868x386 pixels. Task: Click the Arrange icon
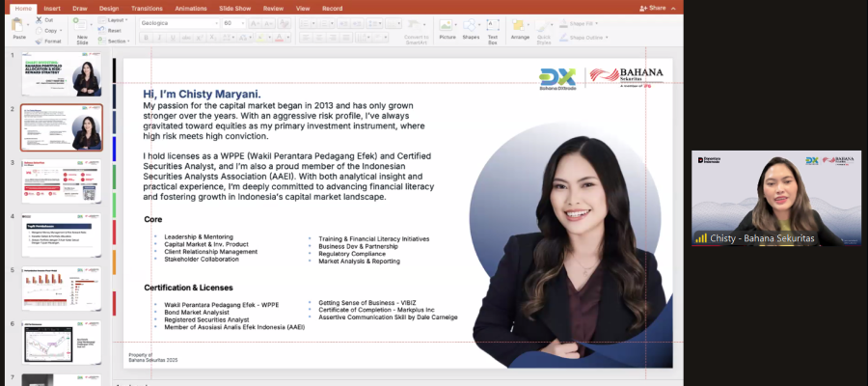(519, 25)
